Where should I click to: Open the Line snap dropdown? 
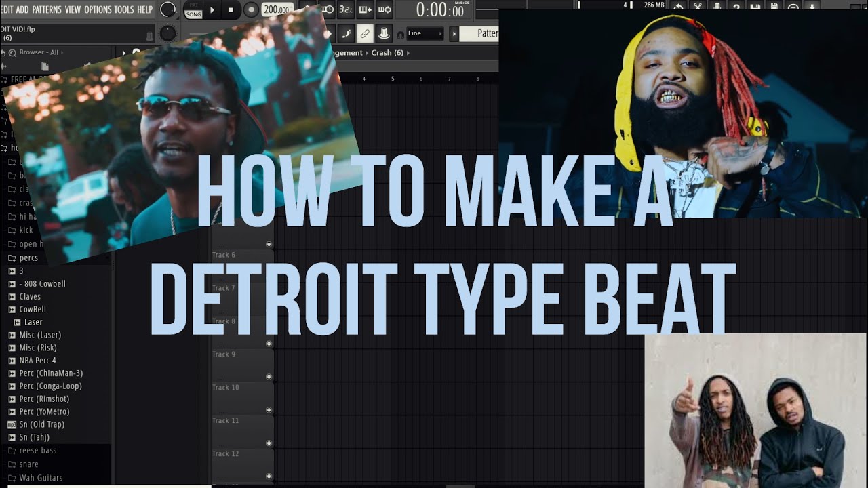click(425, 33)
